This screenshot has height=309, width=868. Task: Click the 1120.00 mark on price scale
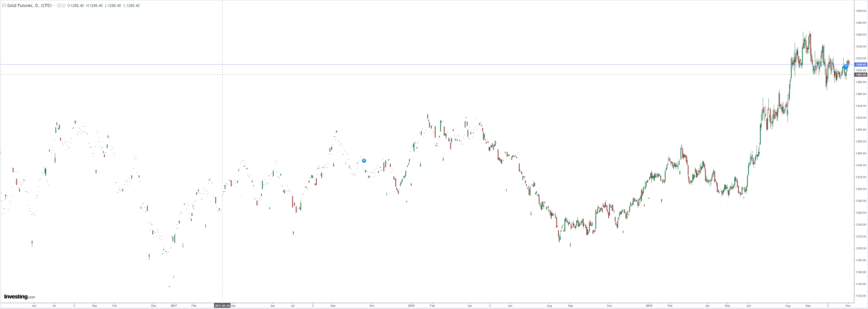point(861,296)
